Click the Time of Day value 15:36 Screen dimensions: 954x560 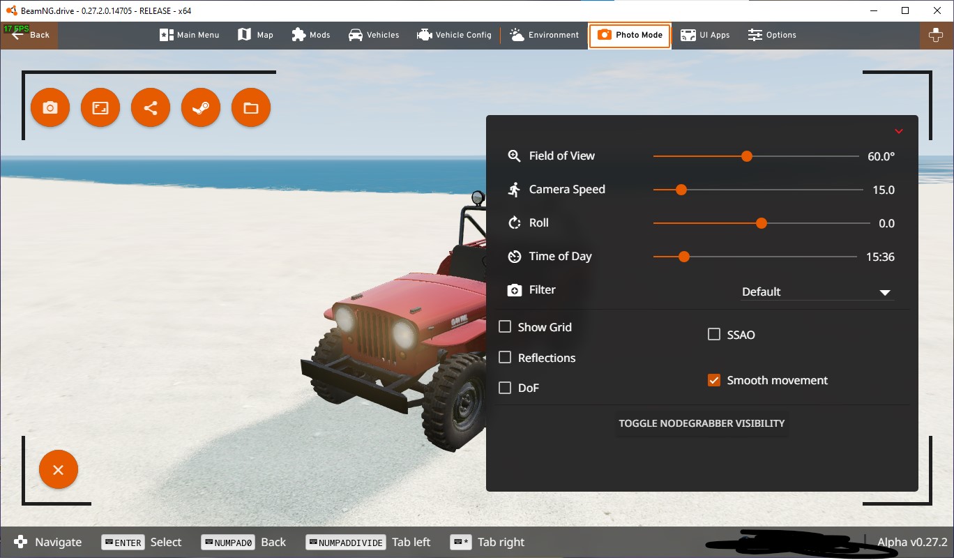881,257
